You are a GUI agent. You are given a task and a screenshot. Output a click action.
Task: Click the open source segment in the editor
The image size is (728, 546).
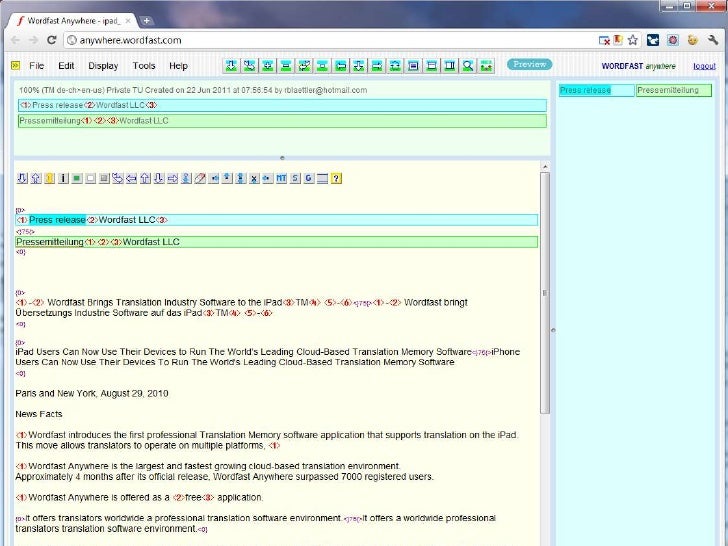(277, 220)
